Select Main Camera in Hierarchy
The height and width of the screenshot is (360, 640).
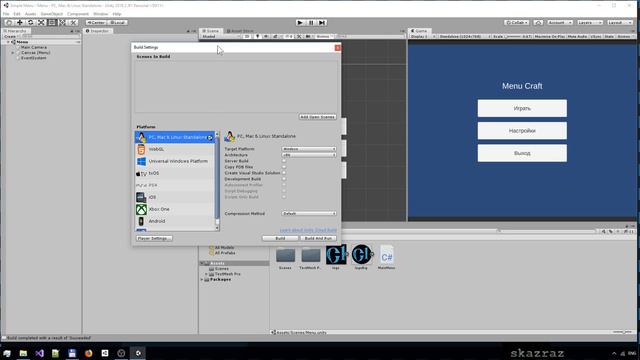click(34, 47)
